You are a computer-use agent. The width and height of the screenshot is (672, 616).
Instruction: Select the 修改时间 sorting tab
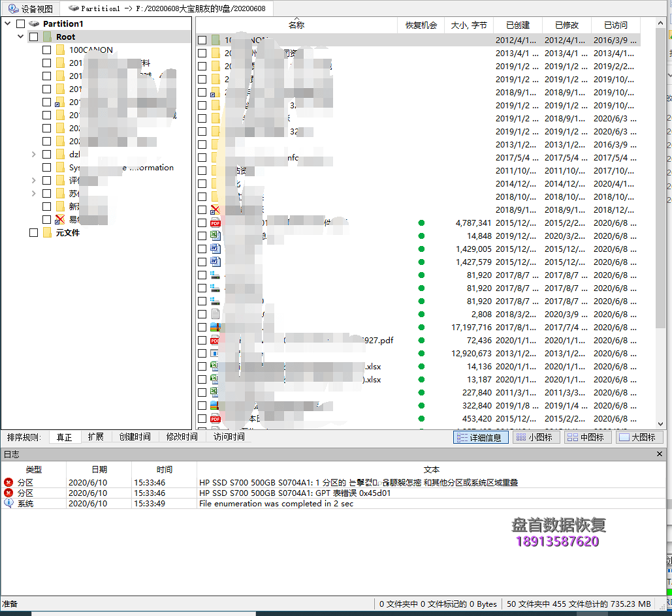pyautogui.click(x=182, y=437)
